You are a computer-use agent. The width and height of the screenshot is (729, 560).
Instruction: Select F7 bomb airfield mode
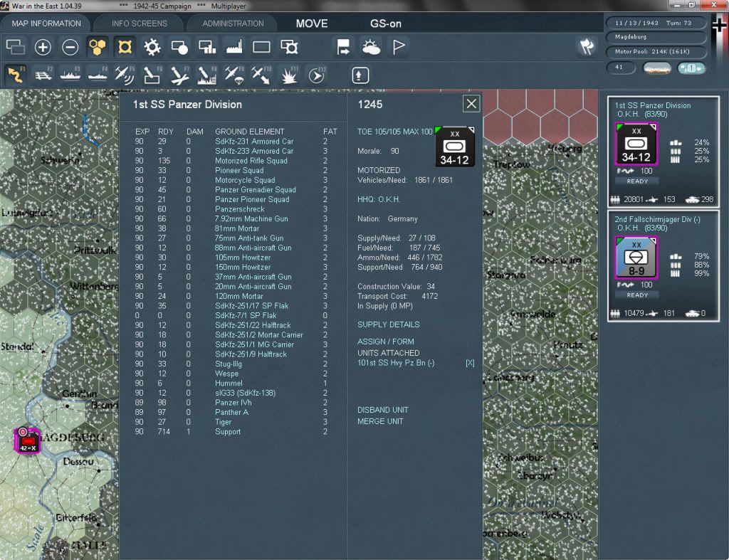coord(179,75)
